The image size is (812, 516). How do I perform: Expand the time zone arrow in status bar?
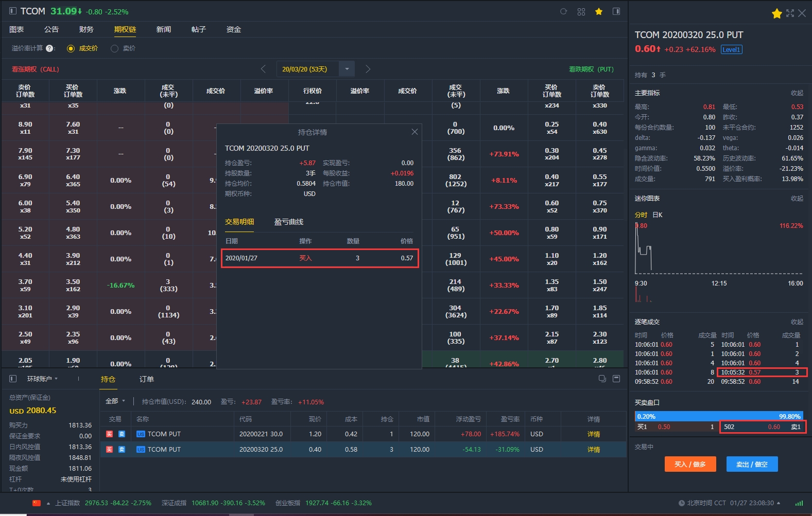(x=779, y=503)
